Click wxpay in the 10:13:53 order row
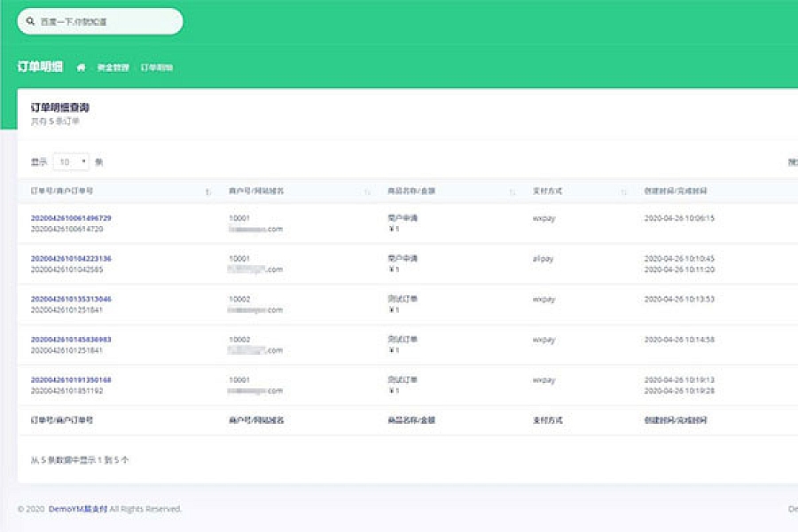Viewport: 798px width, 532px height. (x=544, y=300)
